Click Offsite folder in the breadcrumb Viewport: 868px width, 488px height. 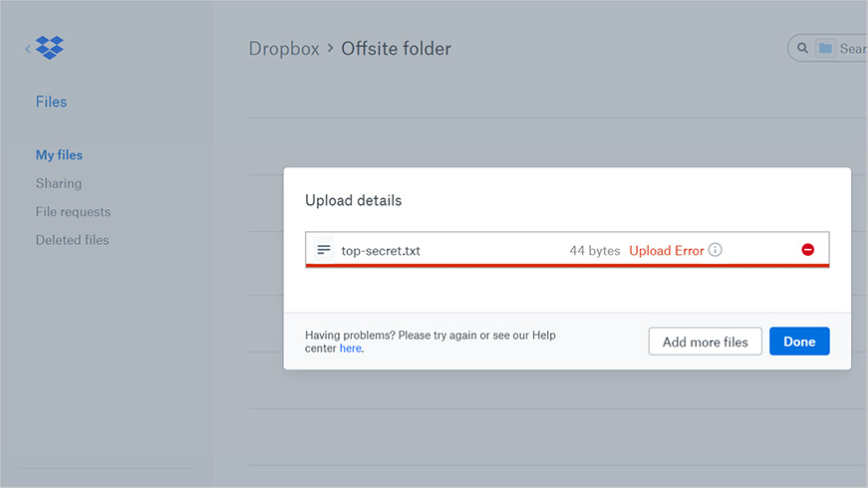coord(396,49)
